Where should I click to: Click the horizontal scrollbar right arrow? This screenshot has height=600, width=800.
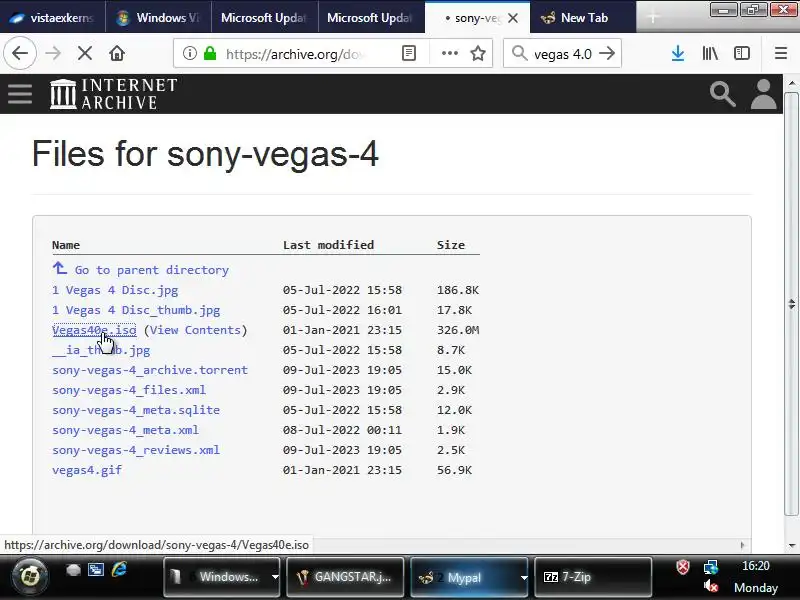point(742,545)
